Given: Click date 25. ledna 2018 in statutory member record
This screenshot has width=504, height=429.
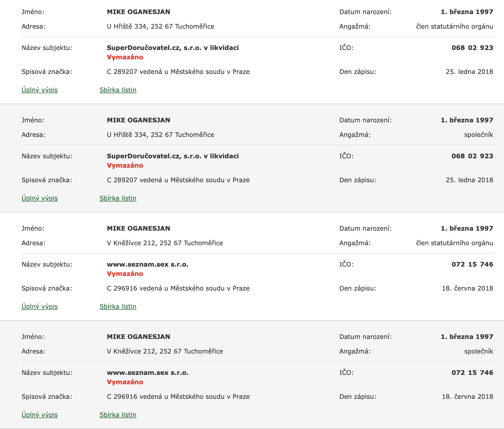Looking at the screenshot, I should click(x=469, y=72).
